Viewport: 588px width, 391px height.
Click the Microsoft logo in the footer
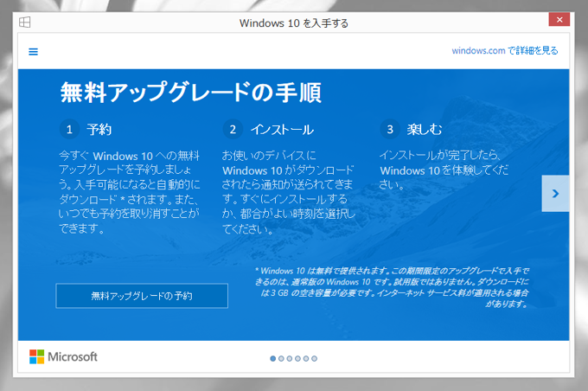[x=63, y=356]
